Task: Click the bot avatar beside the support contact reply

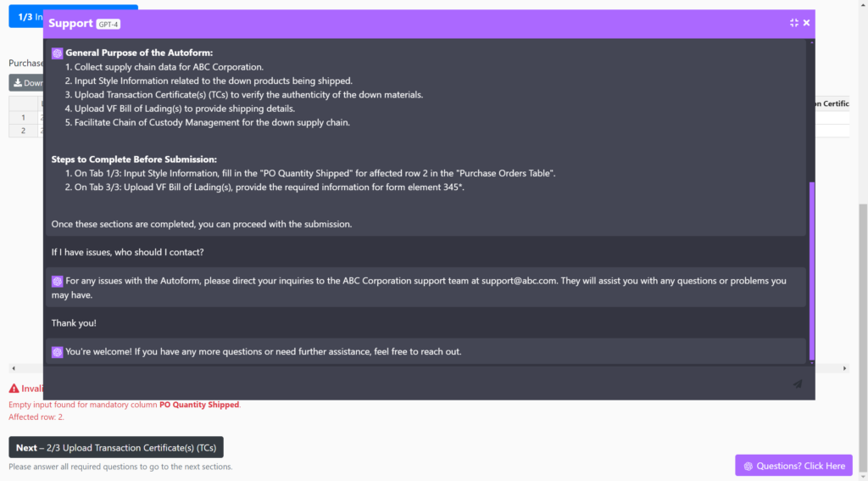Action: pyautogui.click(x=58, y=281)
